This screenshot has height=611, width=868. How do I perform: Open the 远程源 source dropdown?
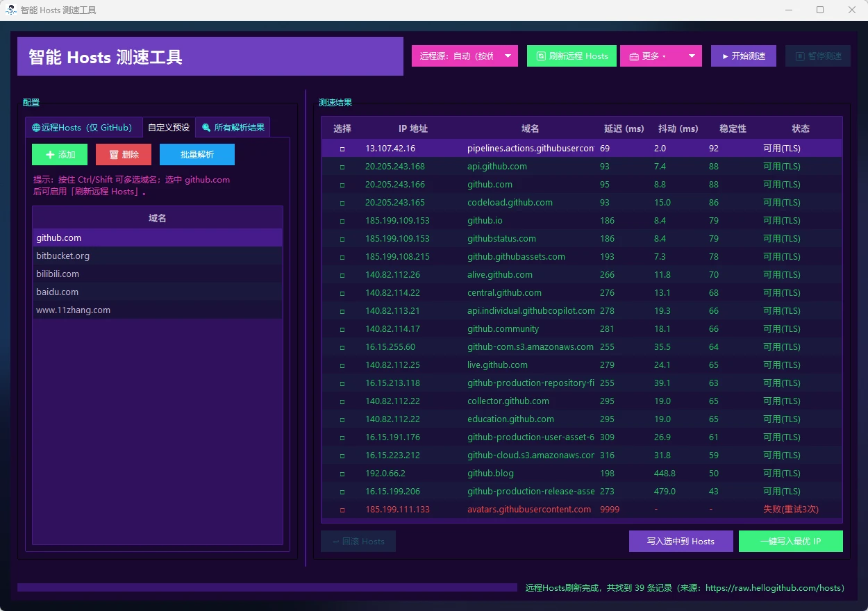coord(465,56)
